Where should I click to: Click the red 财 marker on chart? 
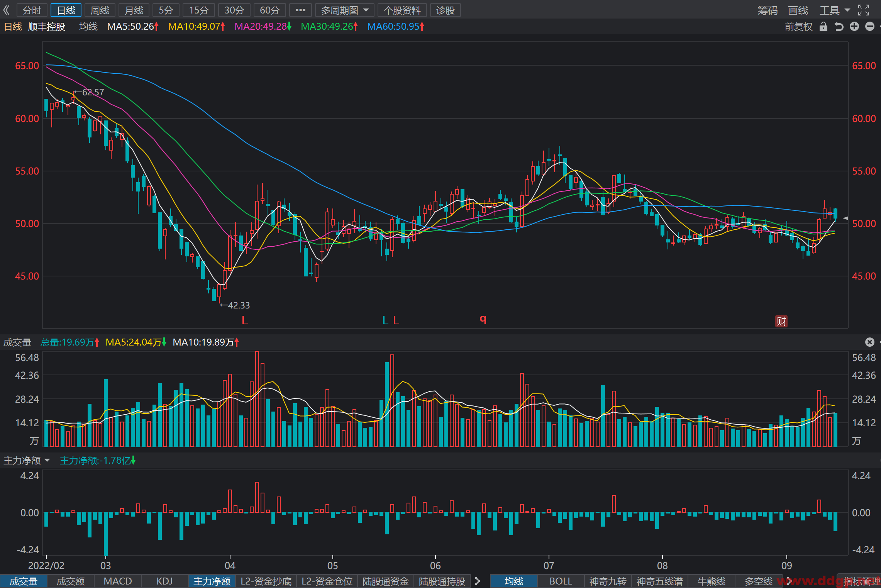click(781, 321)
